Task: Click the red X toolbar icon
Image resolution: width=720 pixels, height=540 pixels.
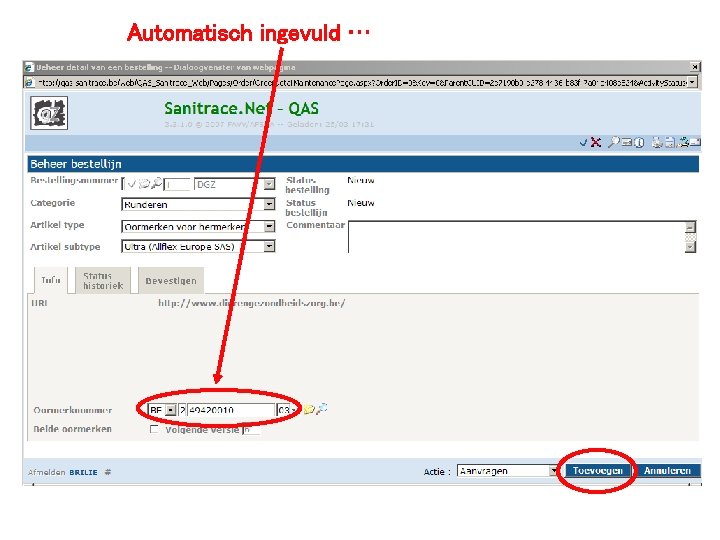Action: point(596,142)
